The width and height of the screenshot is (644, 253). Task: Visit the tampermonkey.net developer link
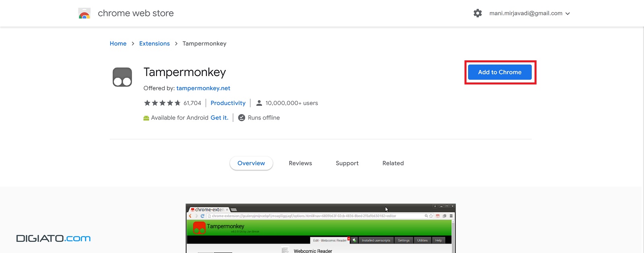click(203, 88)
